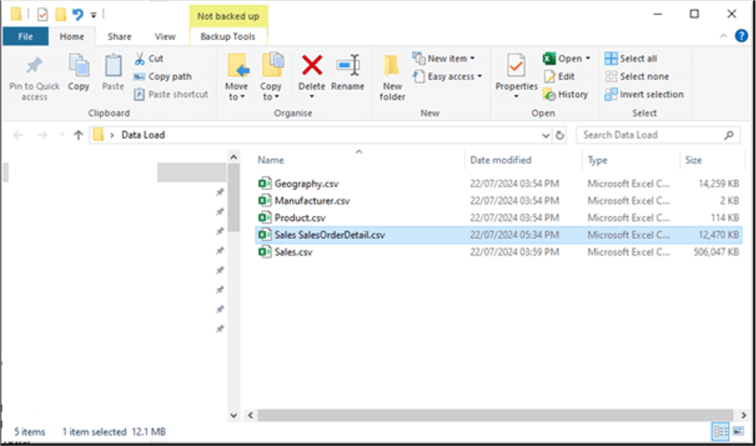Image resolution: width=756 pixels, height=446 pixels.
Task: Click Data Load in address bar
Action: [143, 135]
